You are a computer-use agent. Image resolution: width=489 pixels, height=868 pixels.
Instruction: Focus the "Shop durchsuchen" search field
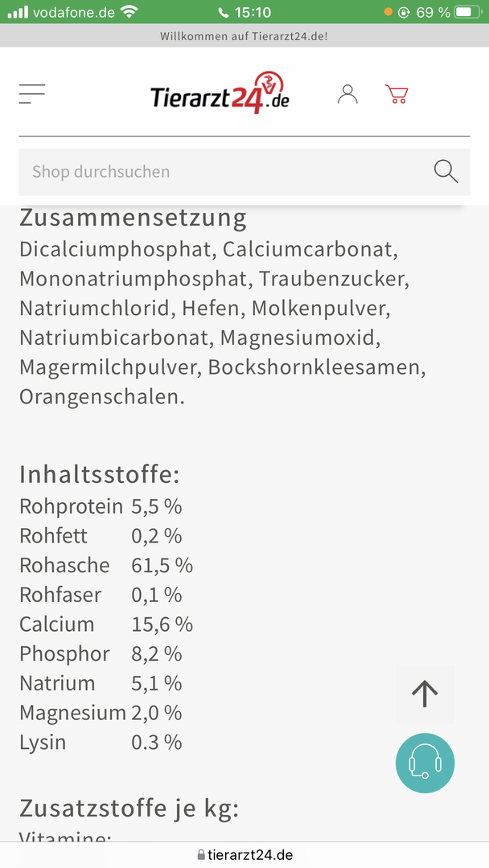[x=225, y=171]
